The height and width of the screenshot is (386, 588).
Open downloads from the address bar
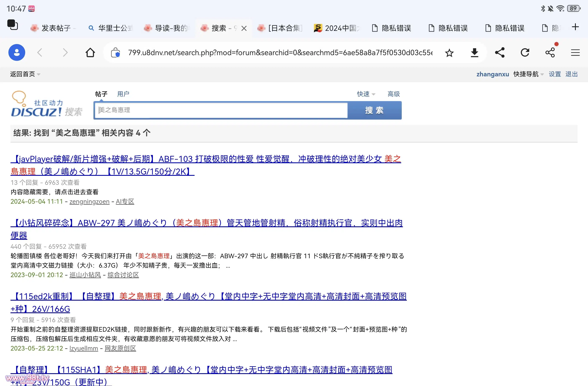click(474, 53)
